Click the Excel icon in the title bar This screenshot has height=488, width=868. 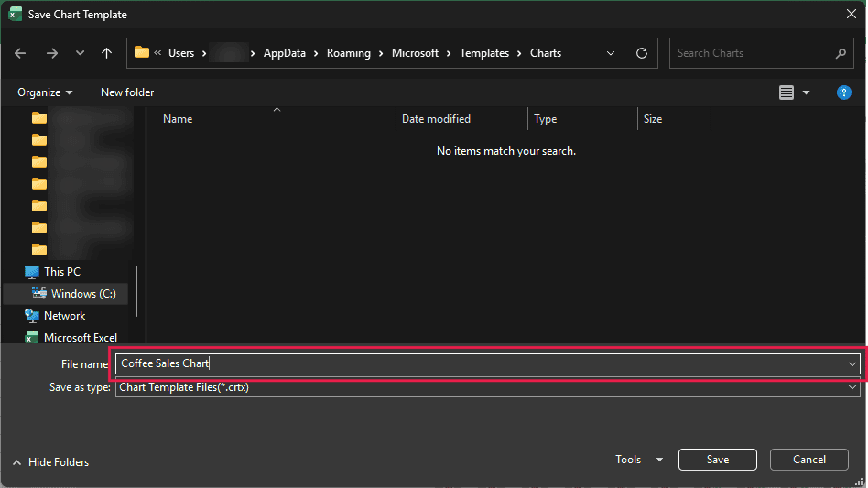pos(15,15)
